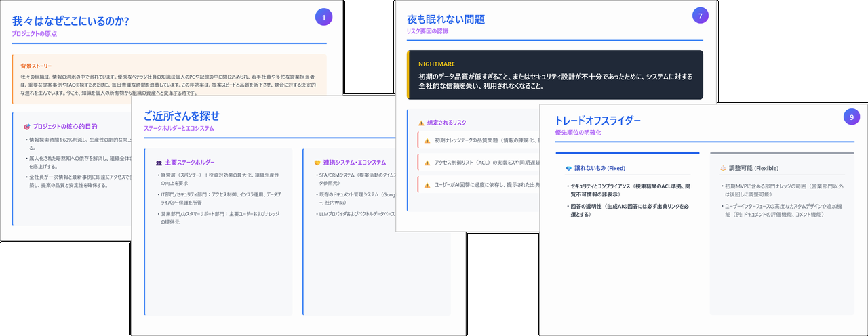Click the slide number 9 badge
This screenshot has width=868, height=336.
click(852, 117)
